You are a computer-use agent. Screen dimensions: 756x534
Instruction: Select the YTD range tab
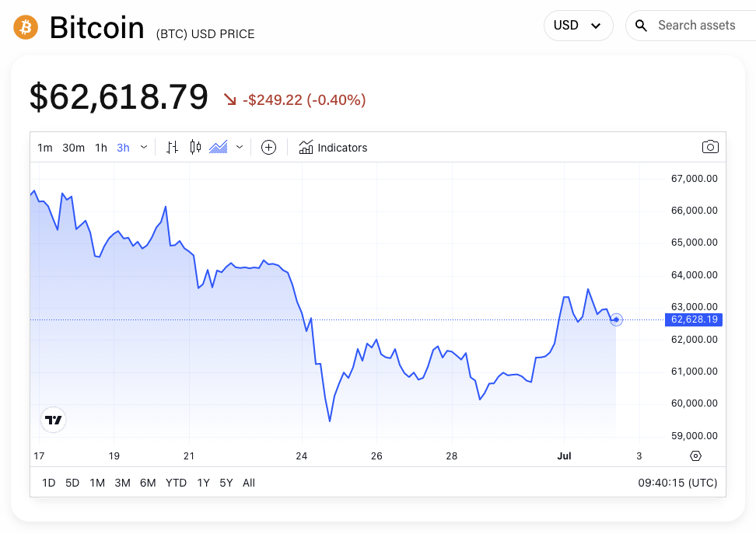click(x=176, y=483)
